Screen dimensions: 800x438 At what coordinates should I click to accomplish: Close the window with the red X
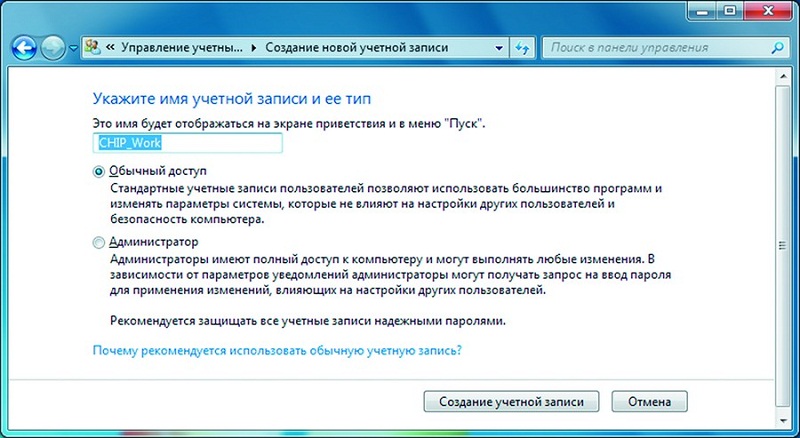768,11
